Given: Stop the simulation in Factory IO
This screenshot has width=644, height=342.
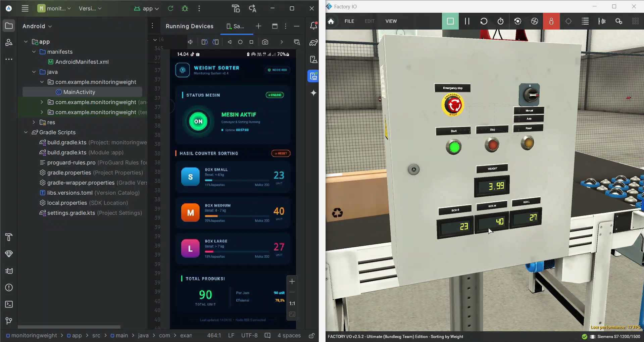Looking at the screenshot, I should [x=450, y=21].
